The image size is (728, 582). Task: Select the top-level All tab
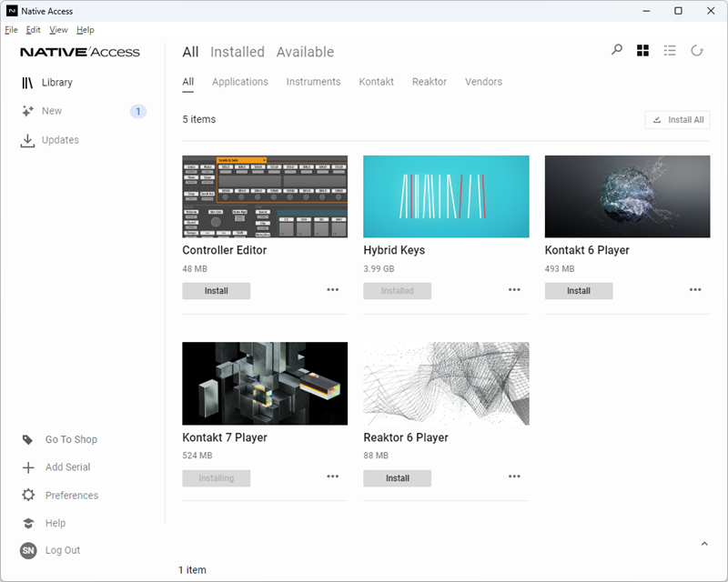190,52
